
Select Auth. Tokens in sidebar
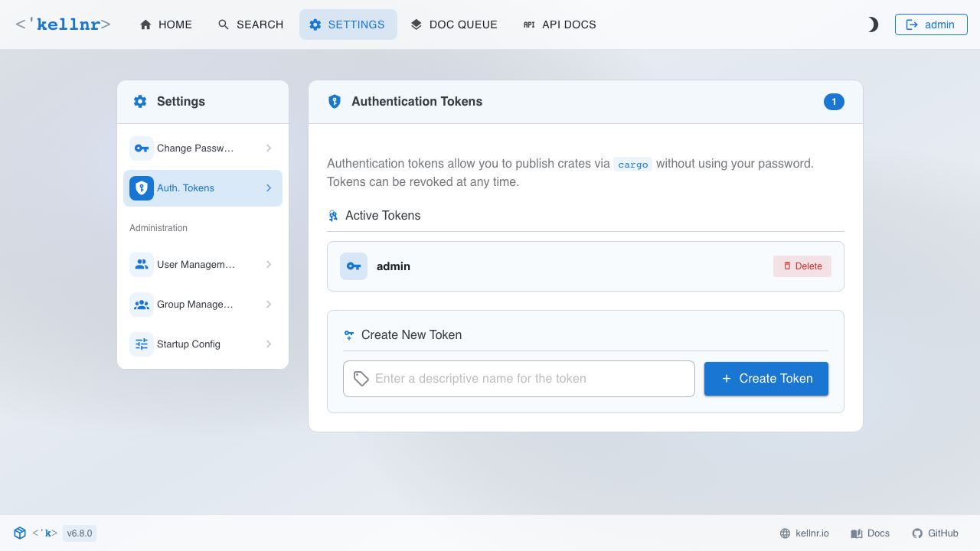[203, 188]
